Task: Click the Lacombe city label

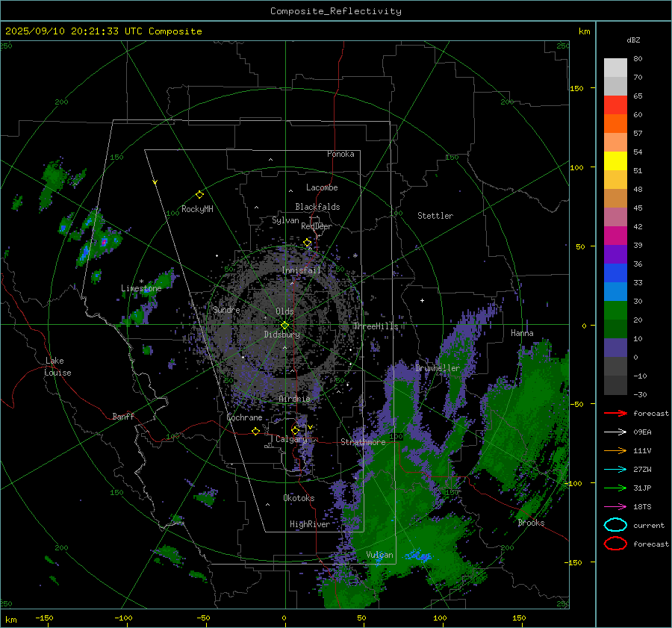Action: [x=322, y=187]
